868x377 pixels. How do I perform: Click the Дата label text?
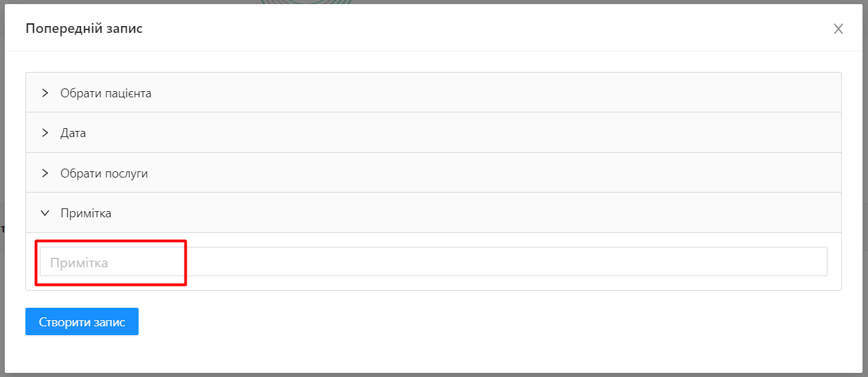(x=73, y=133)
